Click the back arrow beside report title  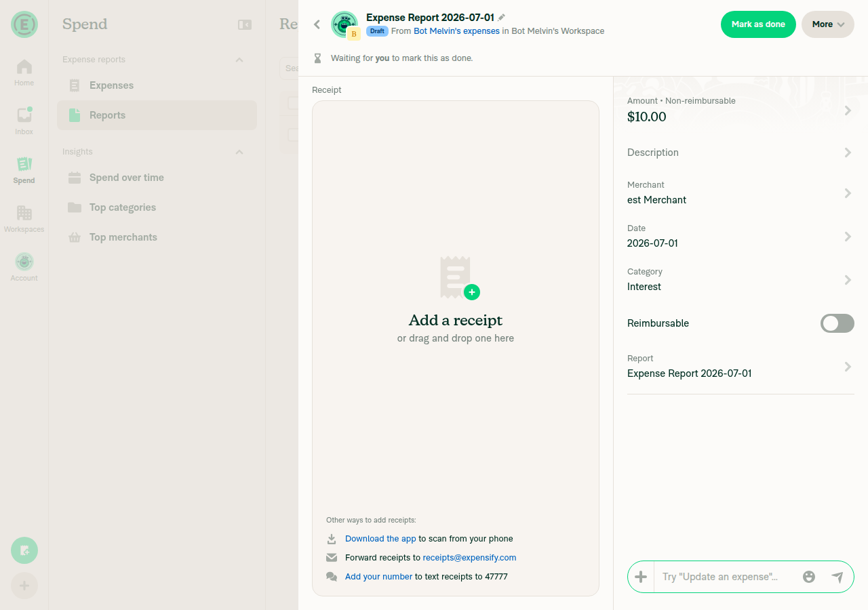point(317,24)
